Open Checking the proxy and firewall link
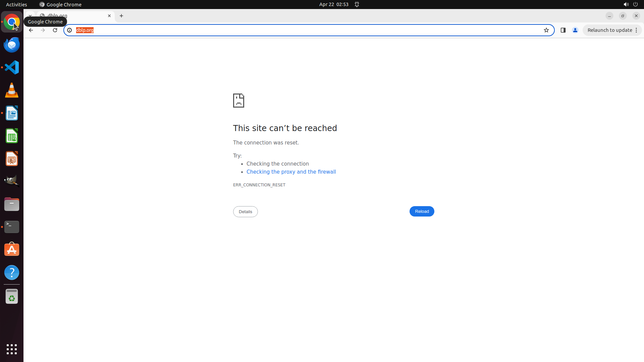This screenshot has width=644, height=362. (x=291, y=172)
